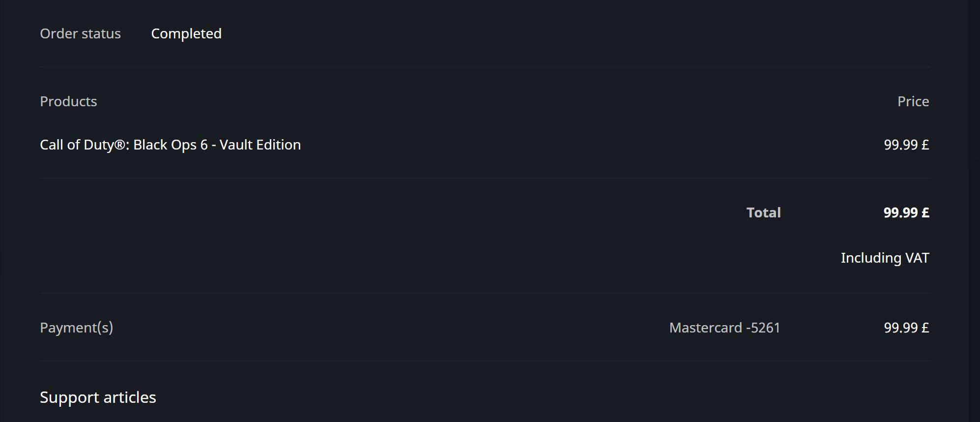Viewport: 980px width, 422px height.
Task: Select the Completed status text
Action: (x=186, y=33)
